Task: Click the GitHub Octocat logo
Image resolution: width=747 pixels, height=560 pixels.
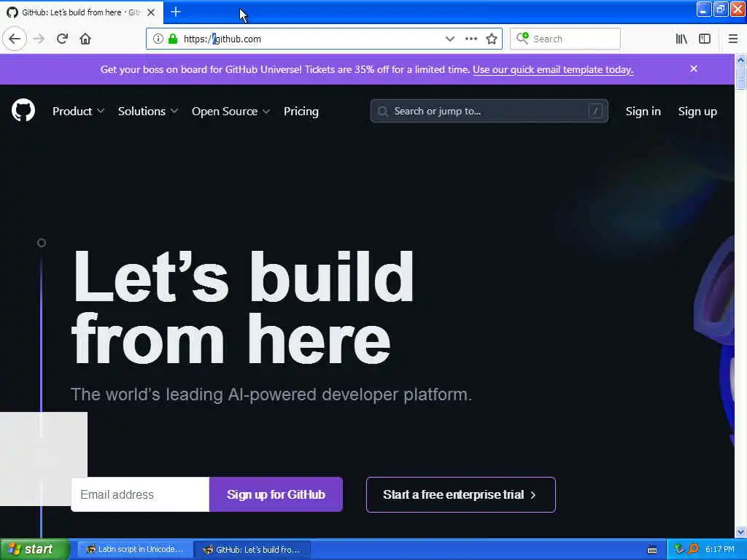Action: 23,111
